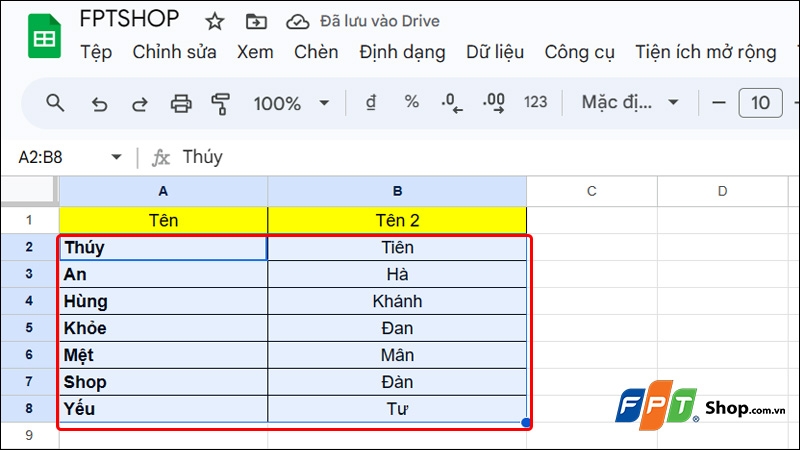Open the Công cụ menu
Screen dimensions: 800x450
[580, 53]
